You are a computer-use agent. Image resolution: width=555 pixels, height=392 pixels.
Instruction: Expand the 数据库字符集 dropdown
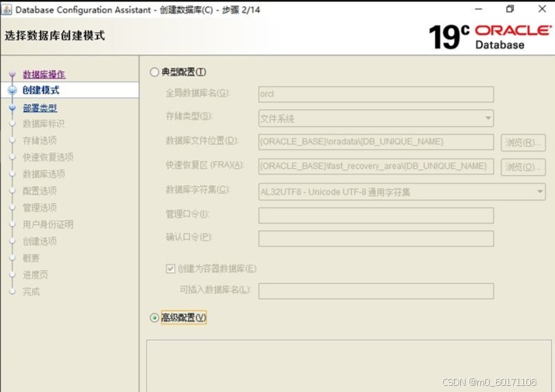539,191
